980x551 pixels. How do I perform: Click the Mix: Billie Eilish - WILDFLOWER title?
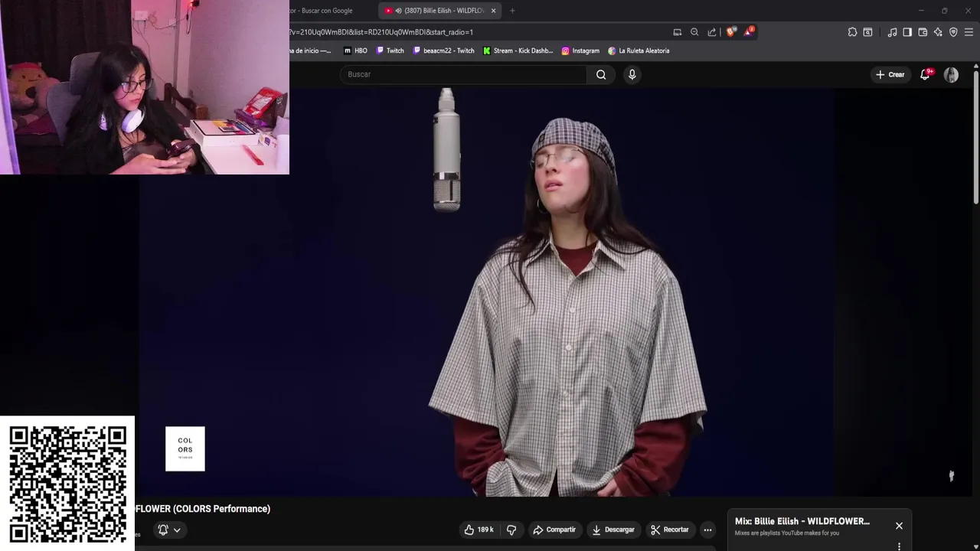(802, 521)
